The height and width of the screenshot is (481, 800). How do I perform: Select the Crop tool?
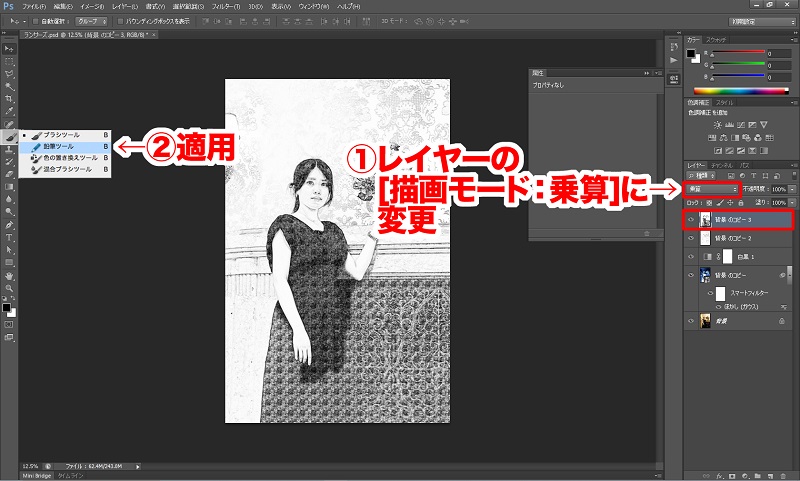pyautogui.click(x=9, y=98)
